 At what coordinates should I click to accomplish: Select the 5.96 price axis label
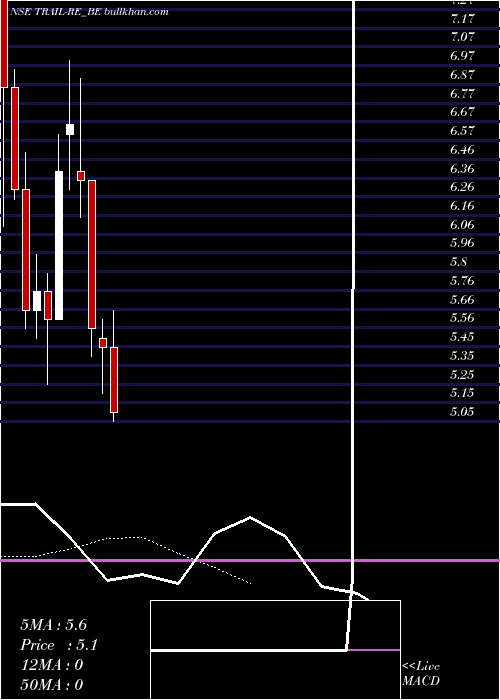(x=463, y=243)
